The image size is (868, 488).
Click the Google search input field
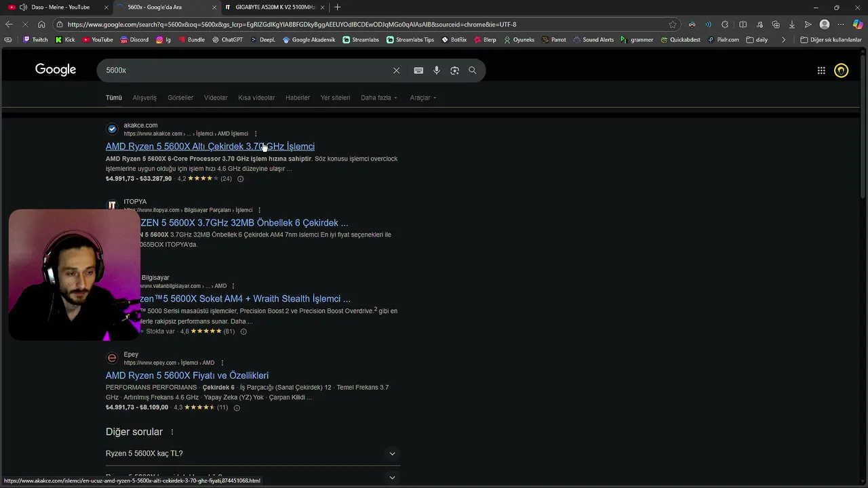244,70
